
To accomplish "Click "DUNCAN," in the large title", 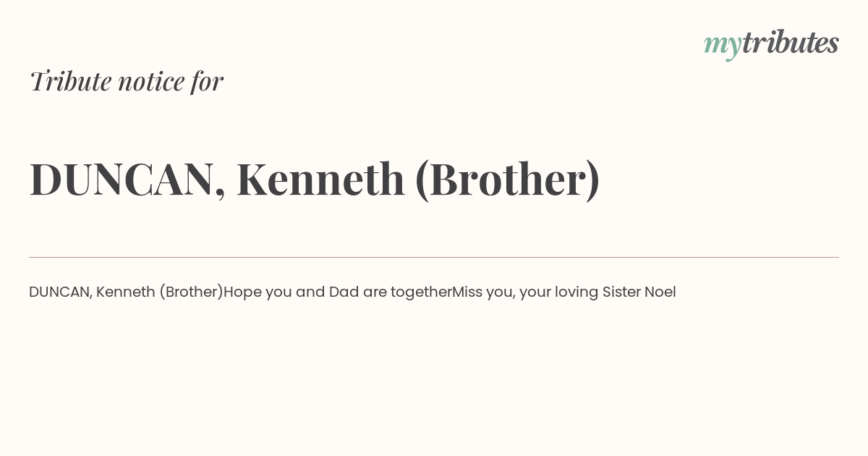I will pyautogui.click(x=127, y=180).
